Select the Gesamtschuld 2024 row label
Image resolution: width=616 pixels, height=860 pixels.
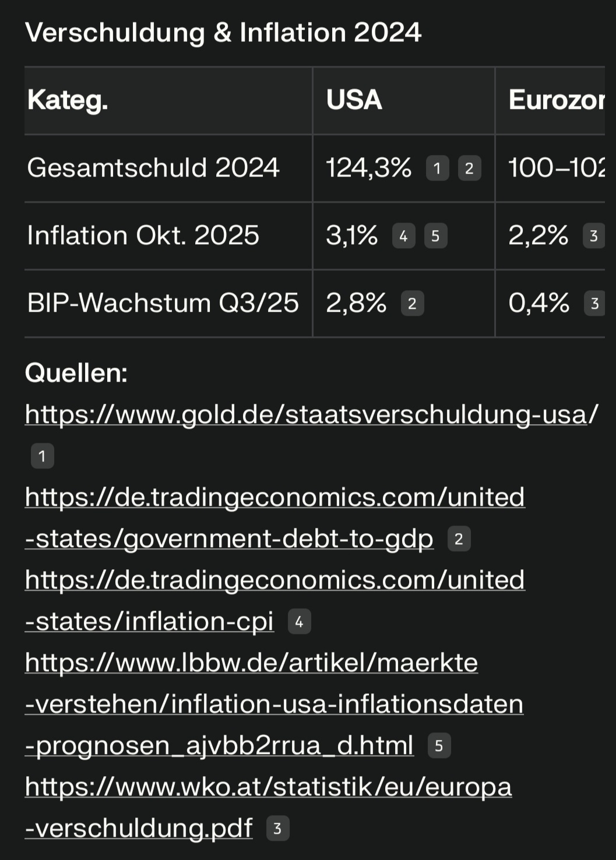point(153,168)
